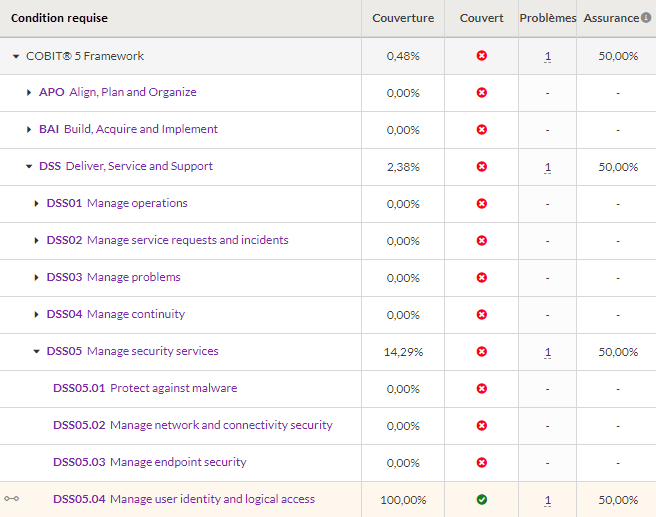Sort by the Couverture column header
Screen dimensions: 656x517
point(403,18)
